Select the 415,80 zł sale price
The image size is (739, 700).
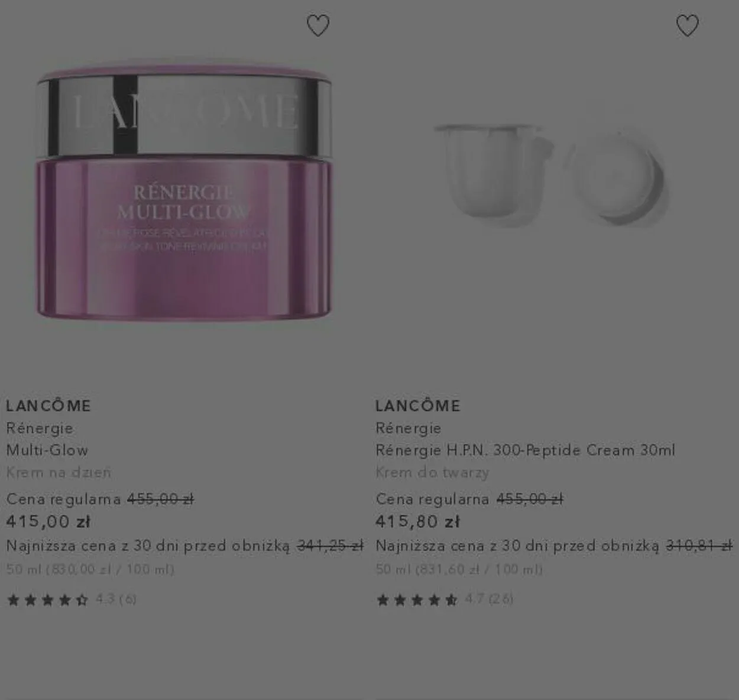pyautogui.click(x=417, y=521)
